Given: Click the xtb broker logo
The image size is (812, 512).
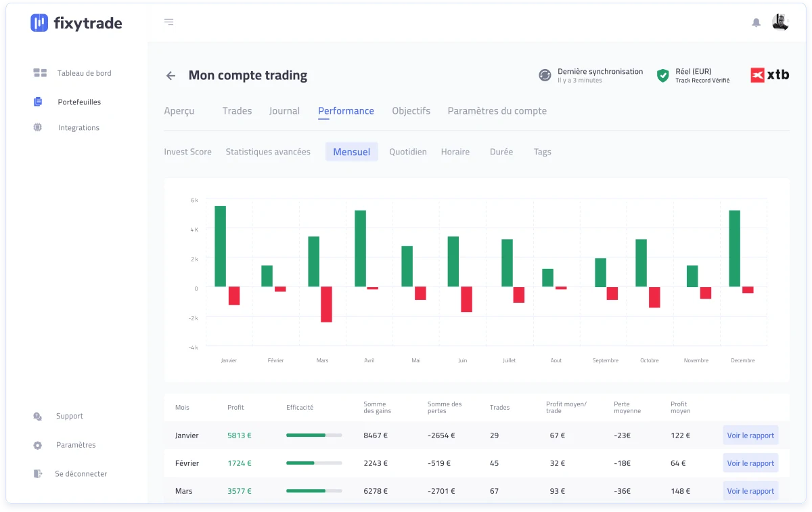Looking at the screenshot, I should [x=769, y=75].
